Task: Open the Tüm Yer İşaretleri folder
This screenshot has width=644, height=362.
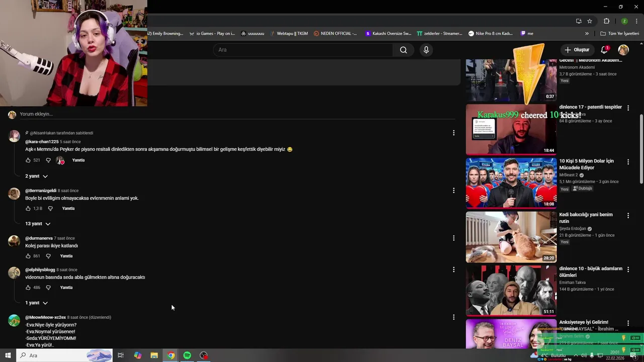Action: (619, 34)
